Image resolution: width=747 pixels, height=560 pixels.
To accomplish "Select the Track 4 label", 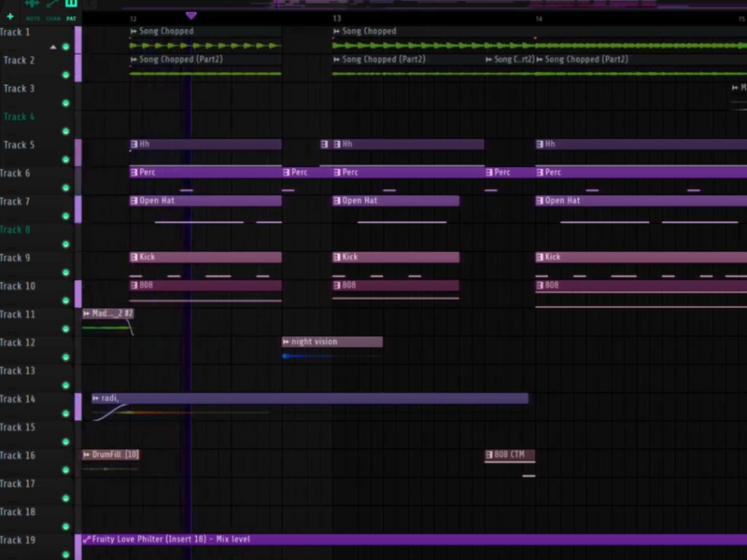I will 17,117.
